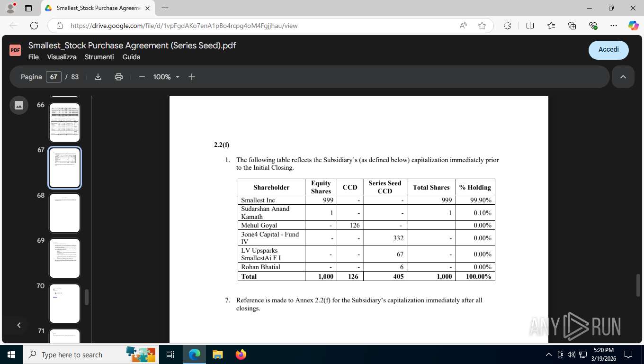
Task: Go back in browser history
Action: (13, 26)
